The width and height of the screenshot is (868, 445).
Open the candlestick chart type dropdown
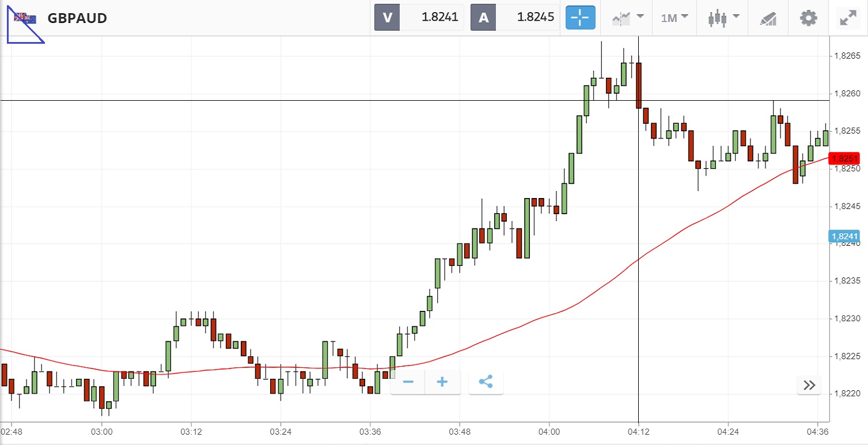click(723, 18)
